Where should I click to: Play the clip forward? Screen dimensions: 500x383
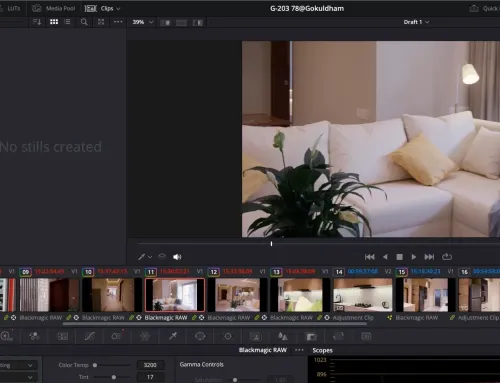[414, 257]
